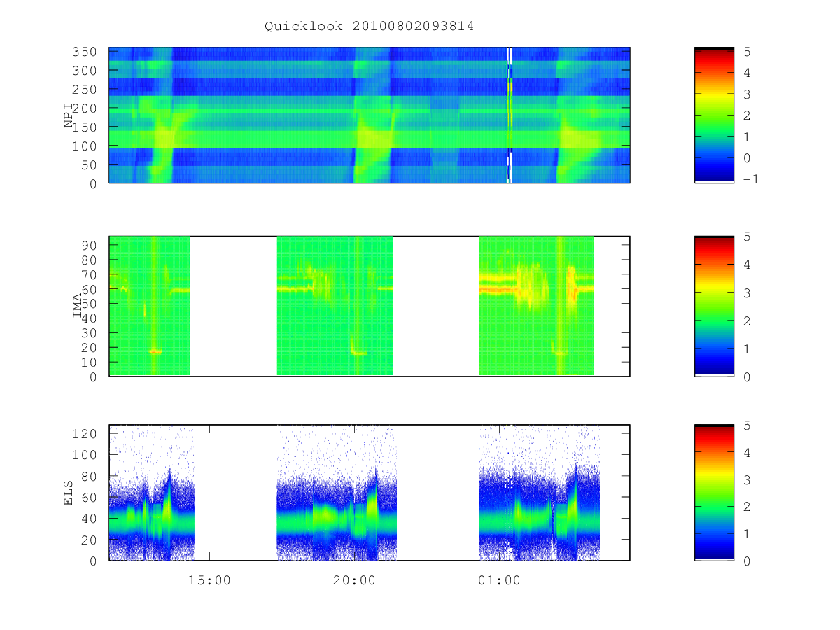
Task: Click the 20:00 time tick label
Action: click(354, 580)
